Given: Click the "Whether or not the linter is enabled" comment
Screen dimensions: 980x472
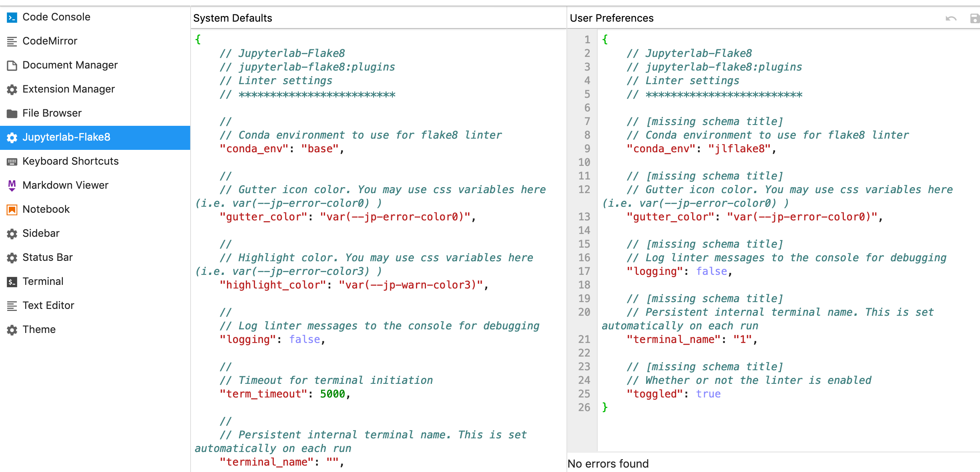Looking at the screenshot, I should click(749, 380).
